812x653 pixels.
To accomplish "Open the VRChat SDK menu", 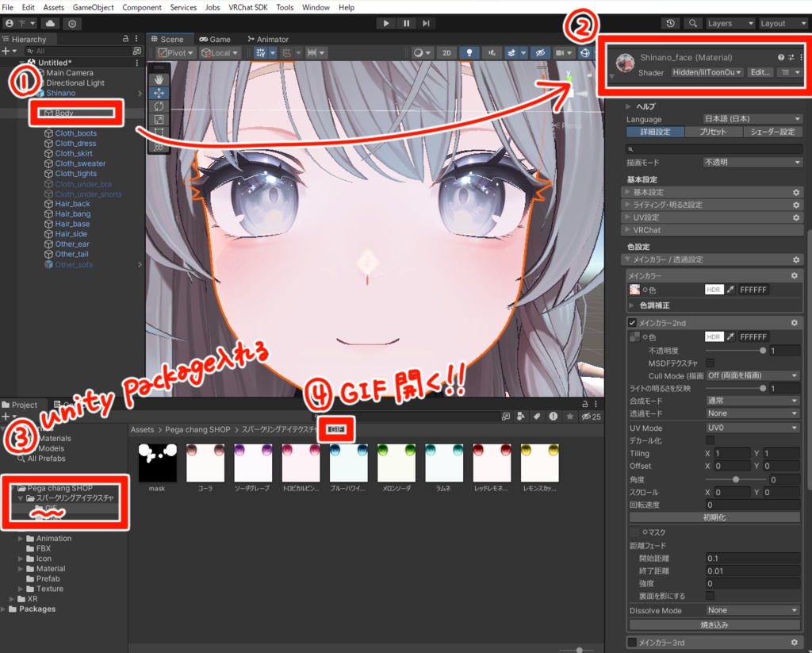I will point(248,7).
